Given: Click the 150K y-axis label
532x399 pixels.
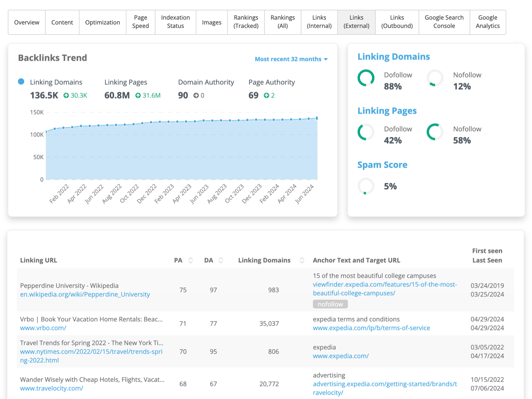Looking at the screenshot, I should pos(37,112).
